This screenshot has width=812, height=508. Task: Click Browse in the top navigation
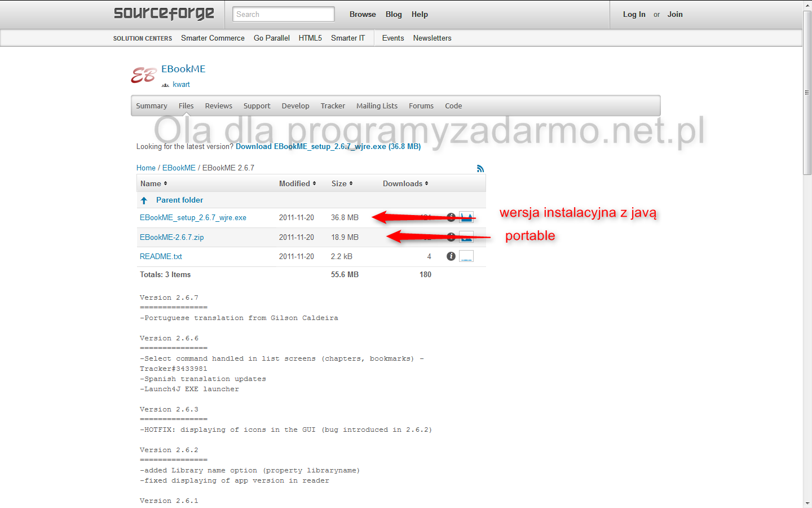point(363,14)
